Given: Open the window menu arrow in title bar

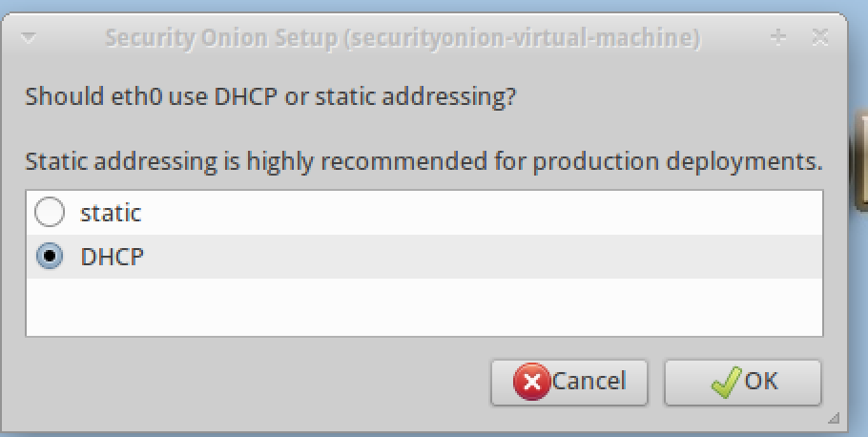Looking at the screenshot, I should click(x=27, y=39).
